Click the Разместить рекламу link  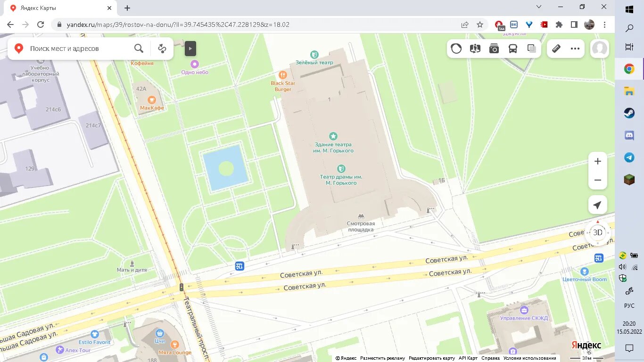click(x=383, y=358)
